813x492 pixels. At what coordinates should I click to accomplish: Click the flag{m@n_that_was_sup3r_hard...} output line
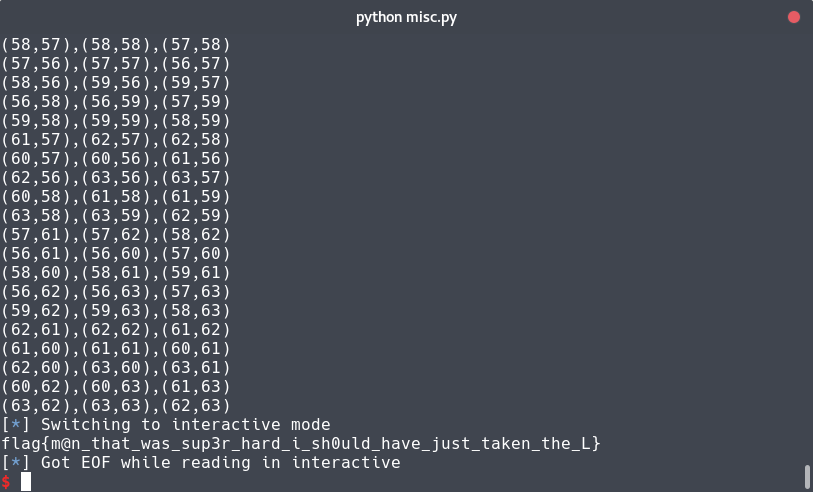300,443
